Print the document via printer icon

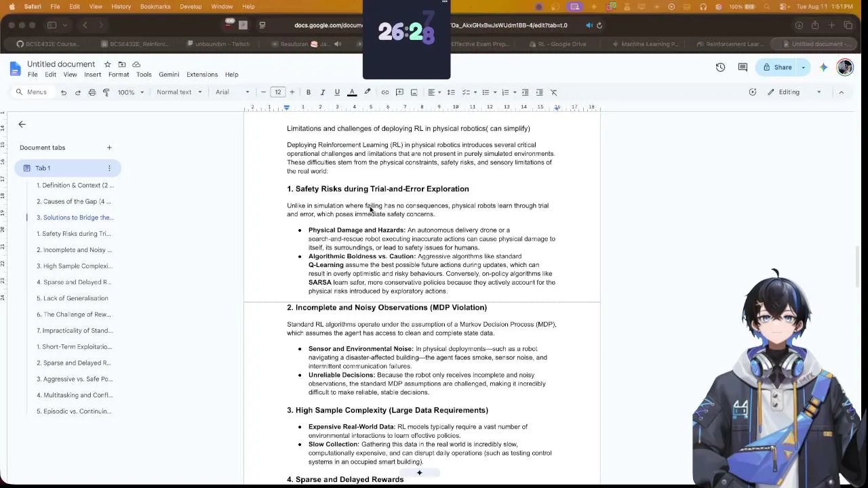click(x=92, y=92)
